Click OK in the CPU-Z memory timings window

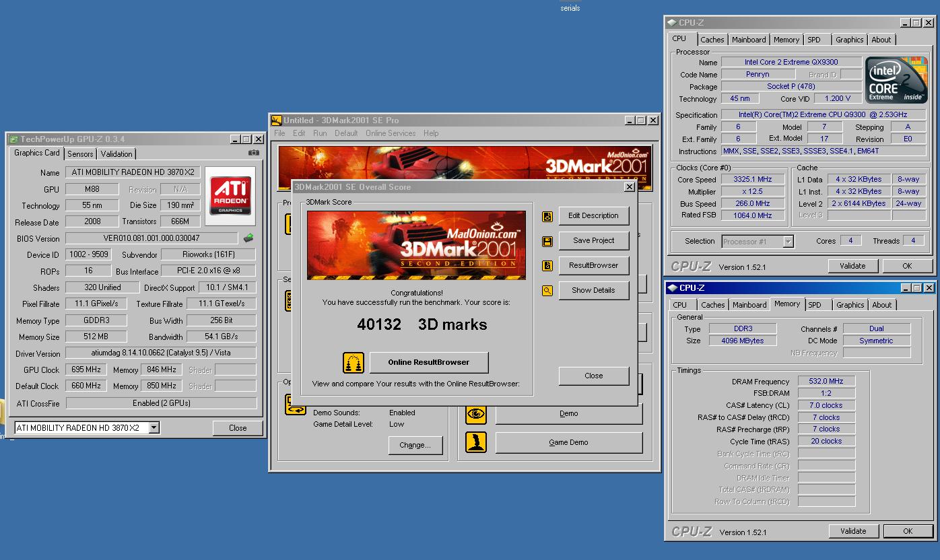point(907,531)
